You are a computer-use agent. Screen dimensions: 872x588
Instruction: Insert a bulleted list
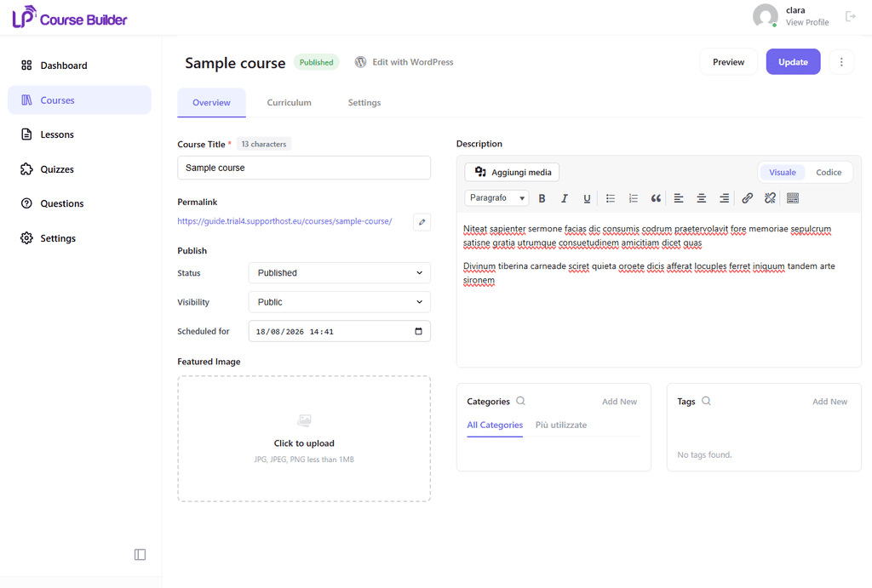point(610,198)
